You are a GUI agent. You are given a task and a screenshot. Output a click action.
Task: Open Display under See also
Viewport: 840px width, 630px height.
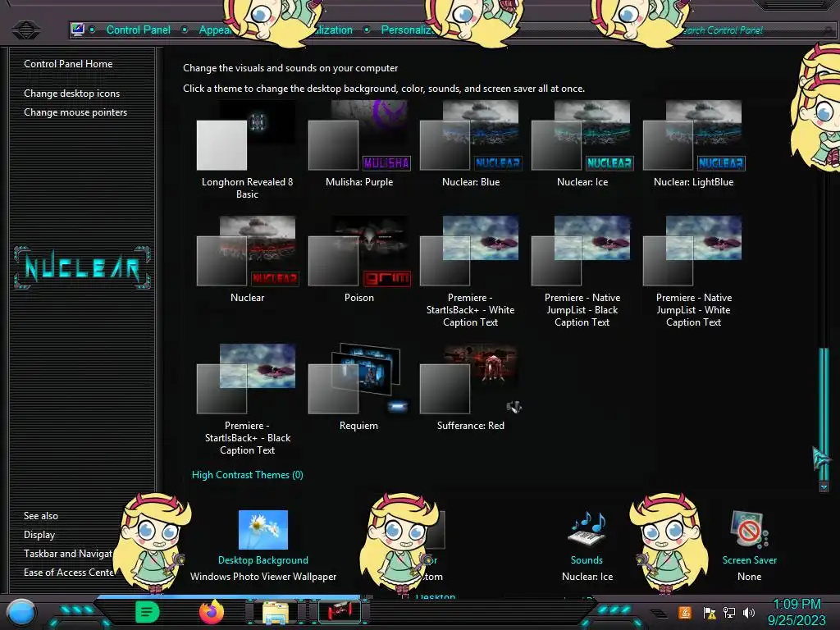click(x=39, y=535)
